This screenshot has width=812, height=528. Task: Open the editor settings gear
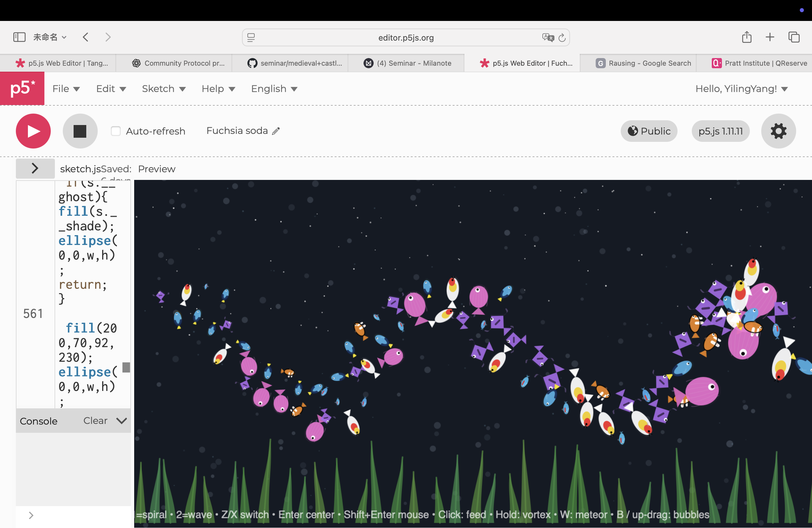click(x=778, y=131)
